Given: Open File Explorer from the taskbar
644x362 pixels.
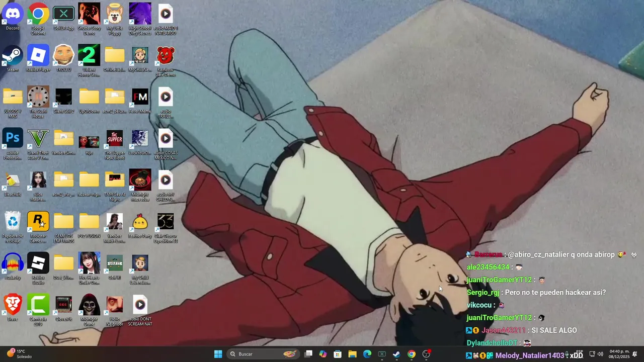Looking at the screenshot, I should (x=352, y=354).
